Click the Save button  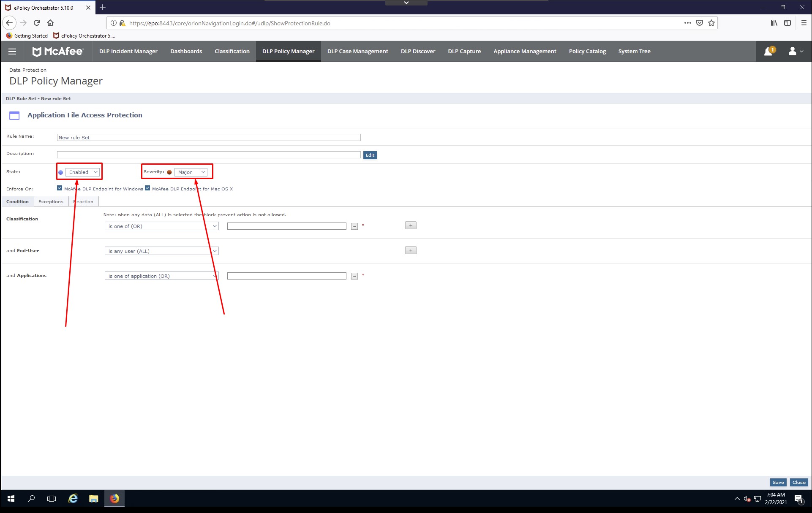(778, 482)
